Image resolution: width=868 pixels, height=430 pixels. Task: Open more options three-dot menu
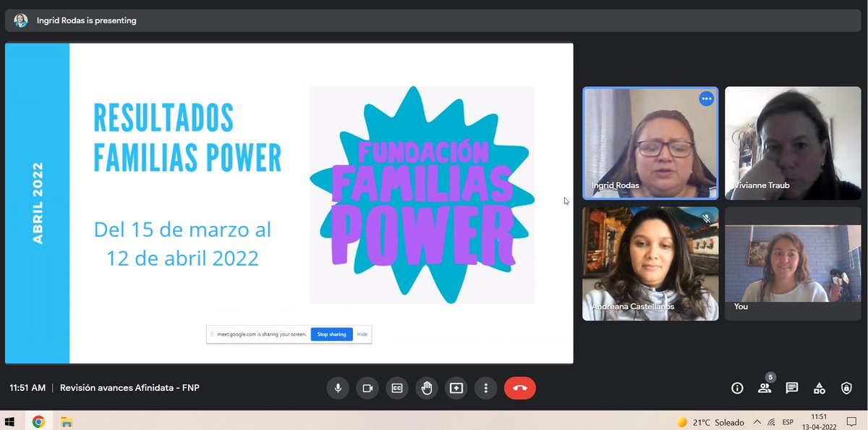[x=485, y=388]
